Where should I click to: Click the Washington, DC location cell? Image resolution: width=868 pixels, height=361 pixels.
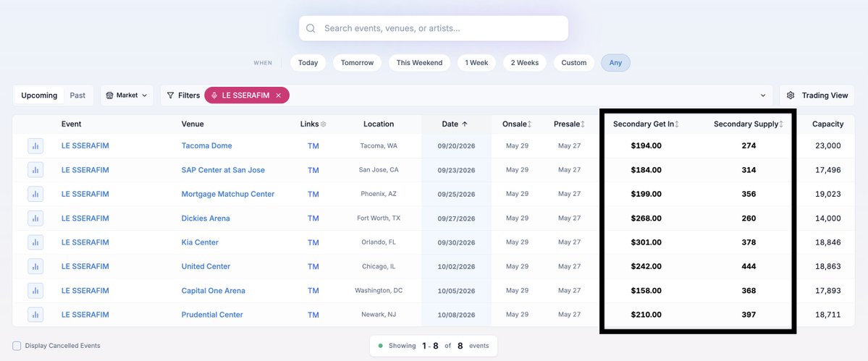coord(379,290)
